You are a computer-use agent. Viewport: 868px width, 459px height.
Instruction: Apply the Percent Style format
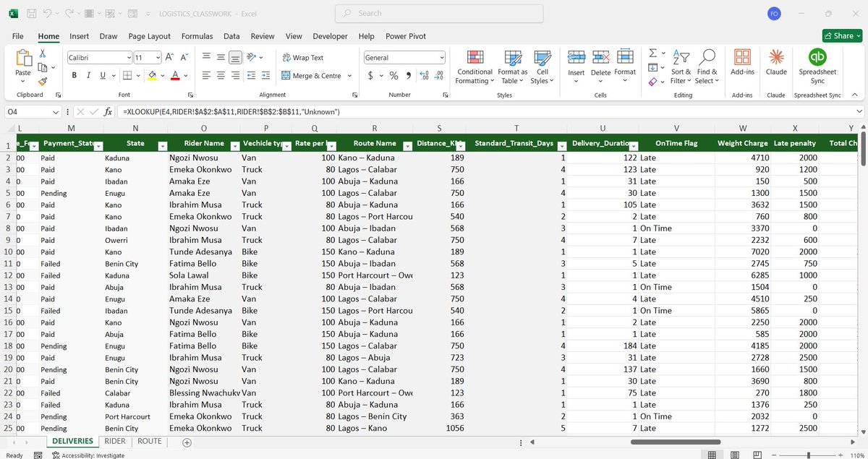point(394,75)
